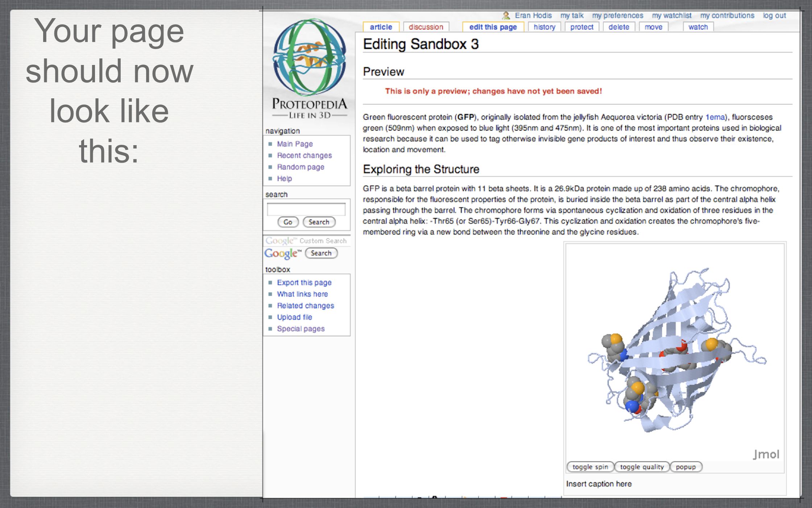Image resolution: width=812 pixels, height=508 pixels.
Task: Follow the 1ema PDB entry link
Action: click(x=715, y=117)
